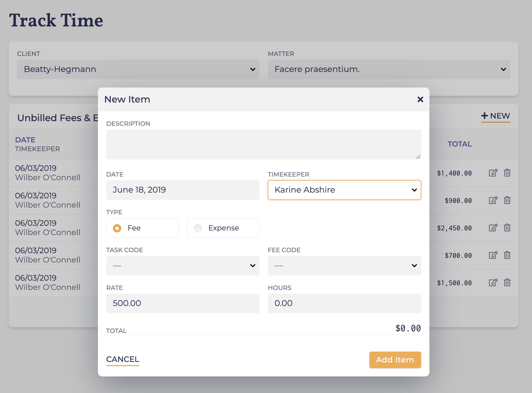Click the plus icon next to NEW

484,116
